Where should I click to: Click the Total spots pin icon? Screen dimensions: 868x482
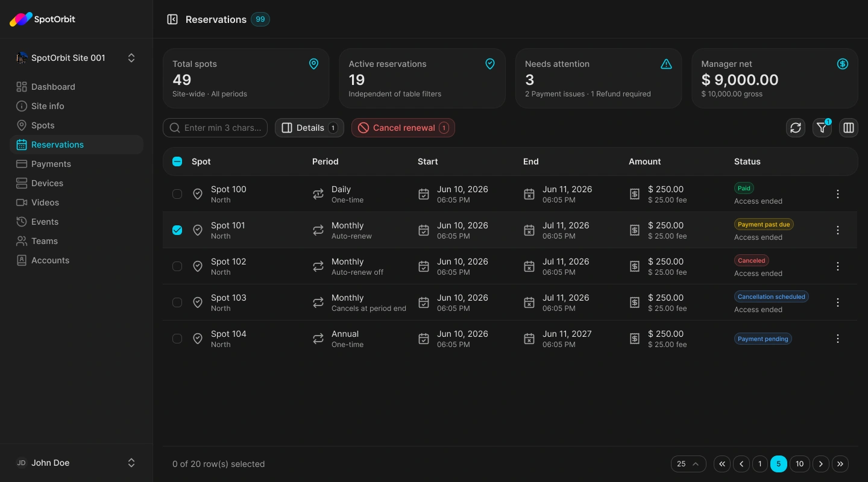point(313,64)
